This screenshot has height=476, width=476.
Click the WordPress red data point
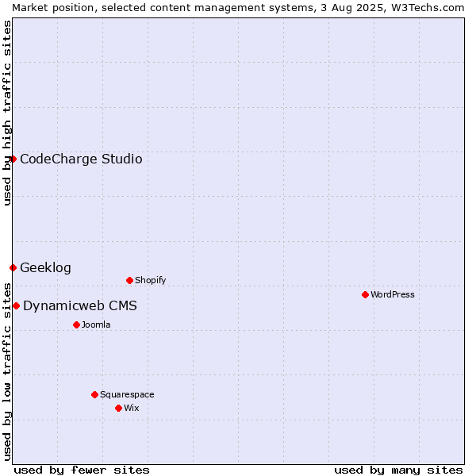365,295
